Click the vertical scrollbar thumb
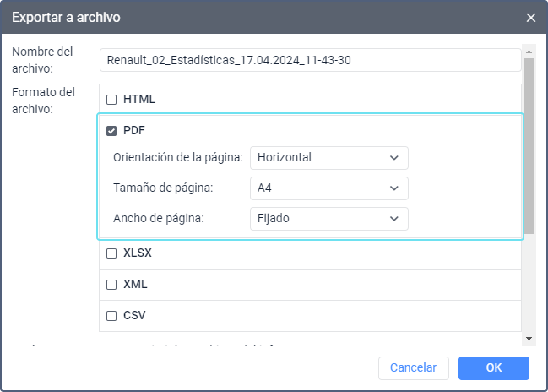This screenshot has height=392, width=548. [x=529, y=144]
